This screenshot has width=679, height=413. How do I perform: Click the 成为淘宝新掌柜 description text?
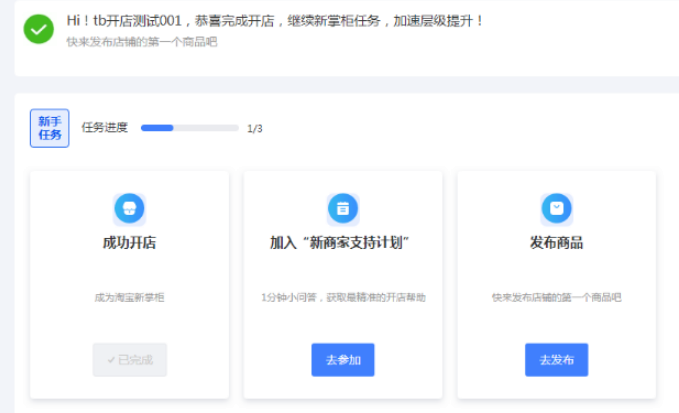(129, 297)
